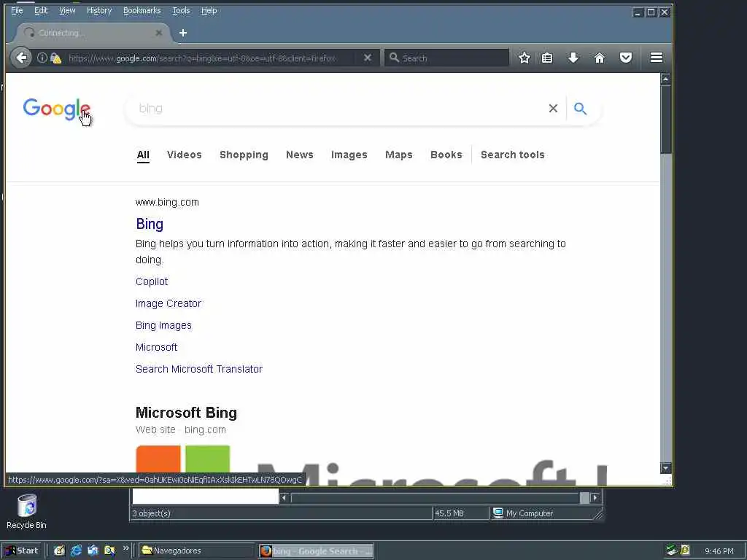Image resolution: width=747 pixels, height=560 pixels.
Task: Open Search Microsoft Translator link
Action: tap(198, 369)
